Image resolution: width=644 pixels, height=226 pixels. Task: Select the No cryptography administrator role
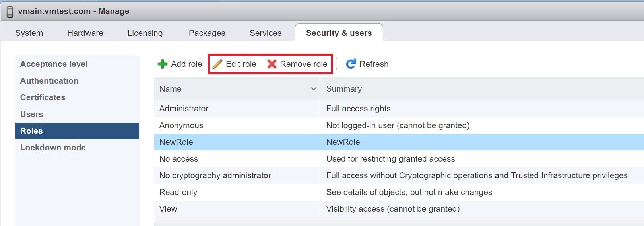215,175
